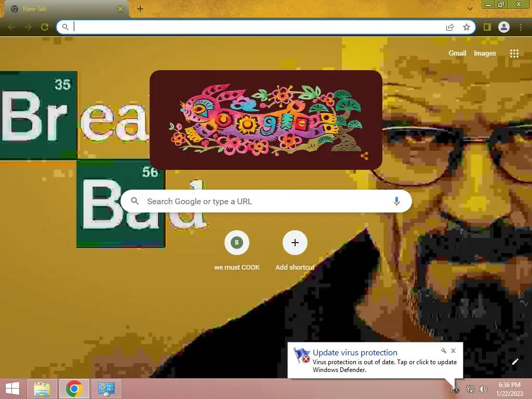The width and height of the screenshot is (532, 399).
Task: Close the New Tab tab
Action: tap(121, 9)
